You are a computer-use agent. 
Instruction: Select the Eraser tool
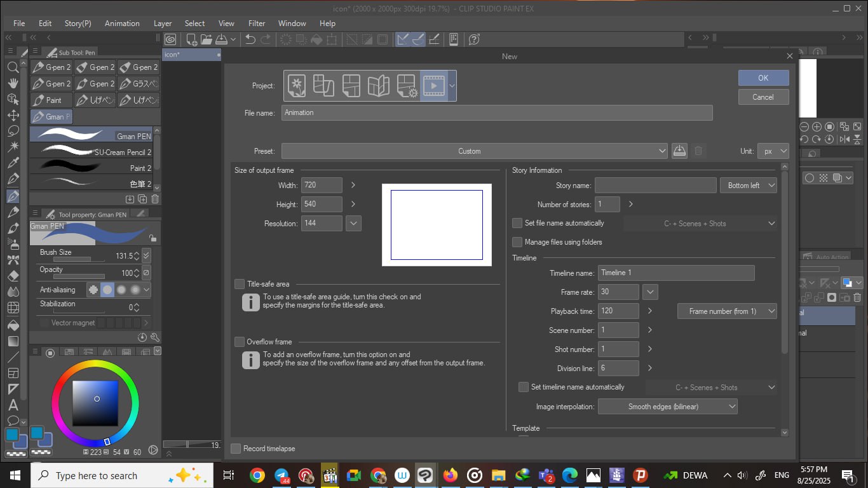[13, 276]
